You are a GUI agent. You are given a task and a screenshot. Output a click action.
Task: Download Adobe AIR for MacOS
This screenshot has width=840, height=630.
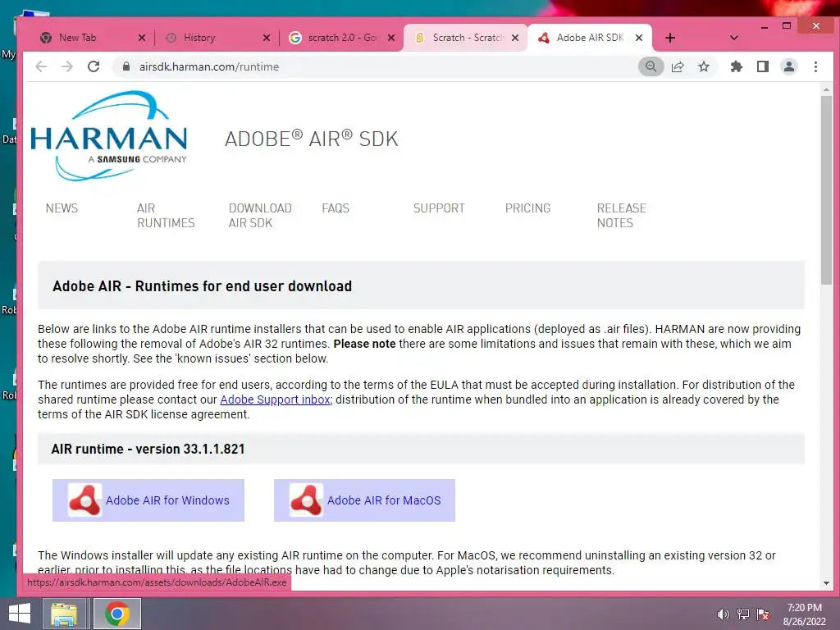click(x=364, y=500)
